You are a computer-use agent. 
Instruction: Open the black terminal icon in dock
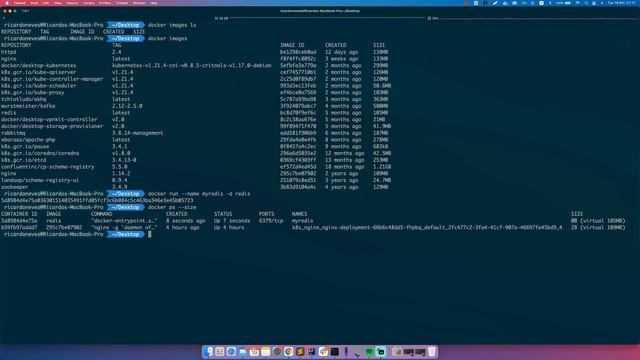point(335,351)
